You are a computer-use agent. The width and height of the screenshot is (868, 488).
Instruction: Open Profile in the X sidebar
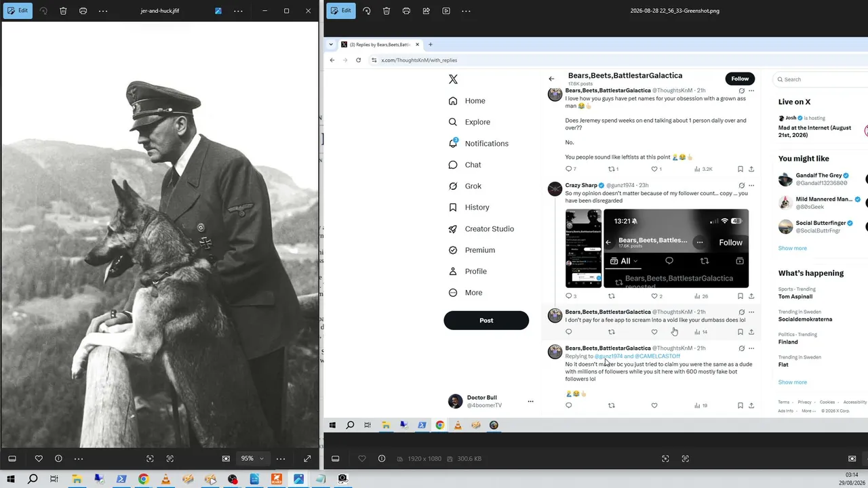(468, 271)
